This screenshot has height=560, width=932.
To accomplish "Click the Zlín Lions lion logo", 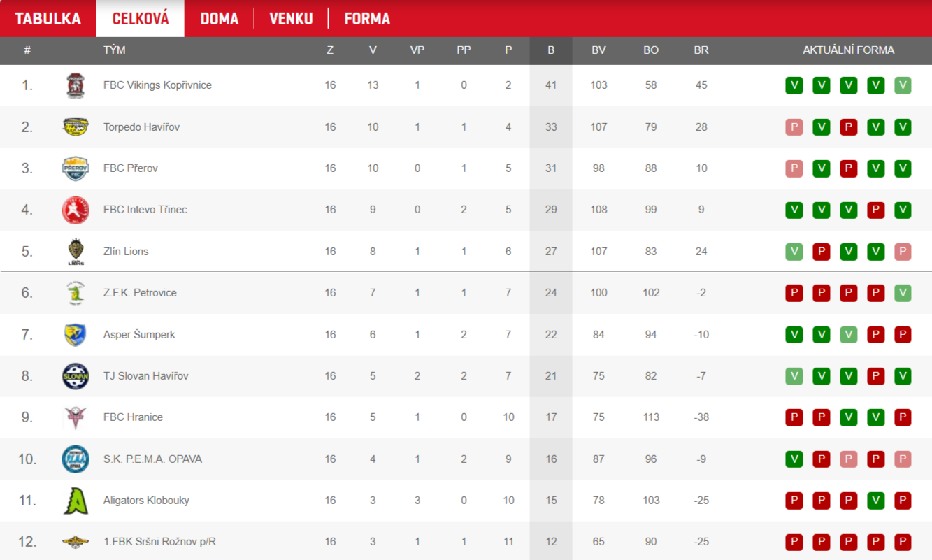I will click(75, 252).
